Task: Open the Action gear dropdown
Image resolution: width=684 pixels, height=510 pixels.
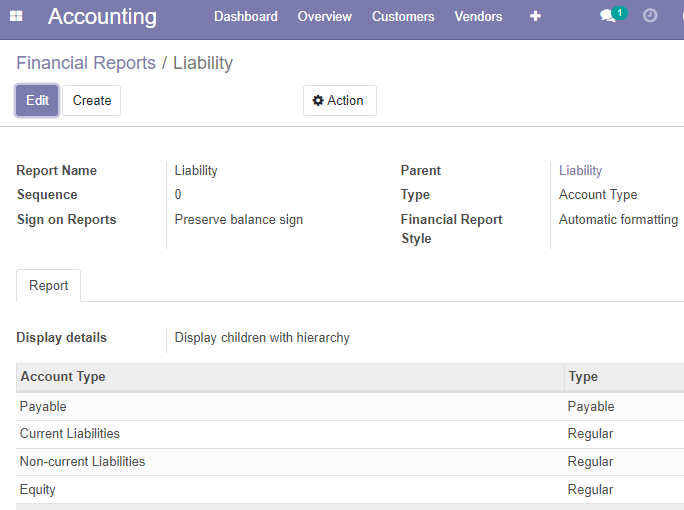Action: 339,100
